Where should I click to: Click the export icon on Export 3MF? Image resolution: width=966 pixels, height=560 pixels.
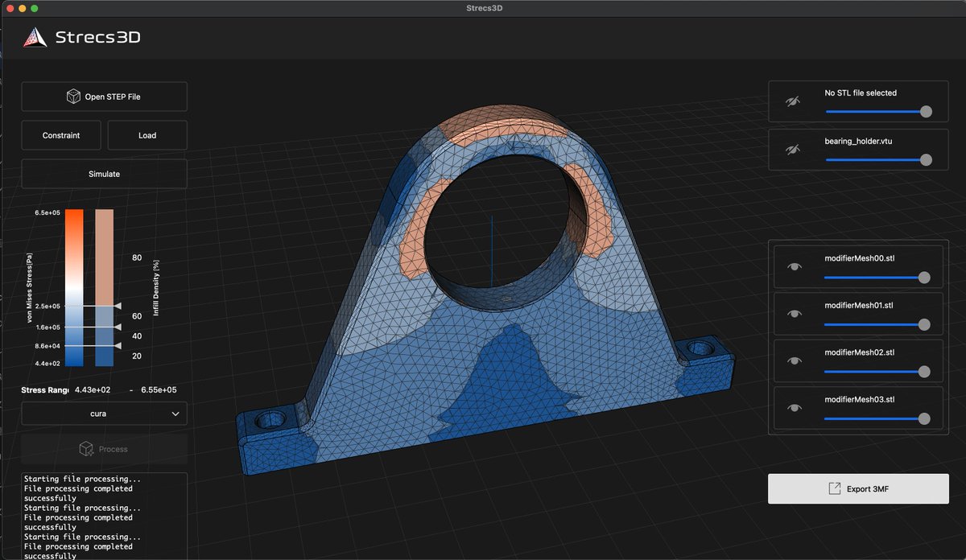pos(834,488)
